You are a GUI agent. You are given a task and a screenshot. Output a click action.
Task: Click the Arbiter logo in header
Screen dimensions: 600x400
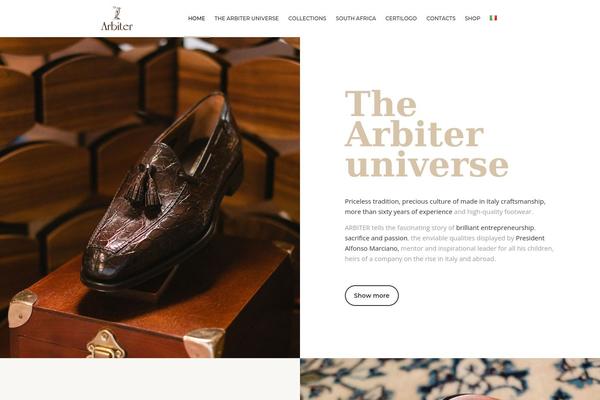117,18
